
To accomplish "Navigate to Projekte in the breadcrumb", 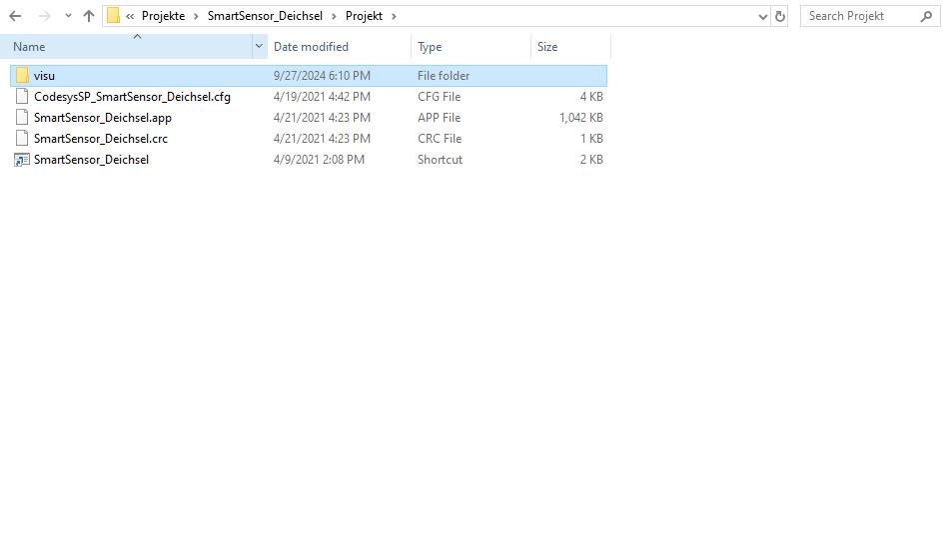I will (163, 16).
